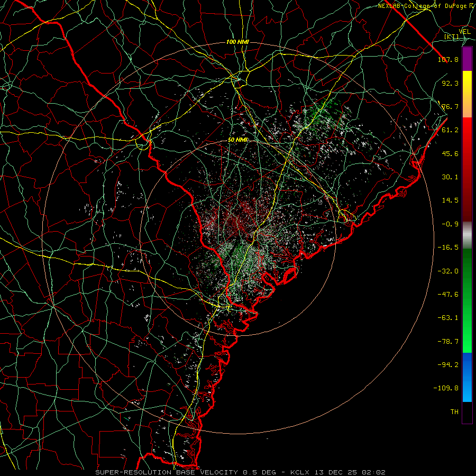Click the -63.1 scale value
Viewport: 476px width, 476px height.
[448, 317]
